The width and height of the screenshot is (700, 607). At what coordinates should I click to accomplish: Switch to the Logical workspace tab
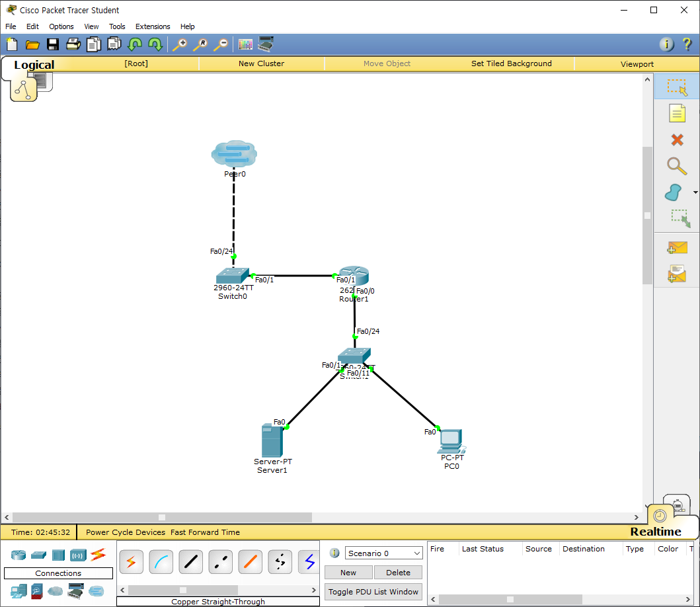34,65
